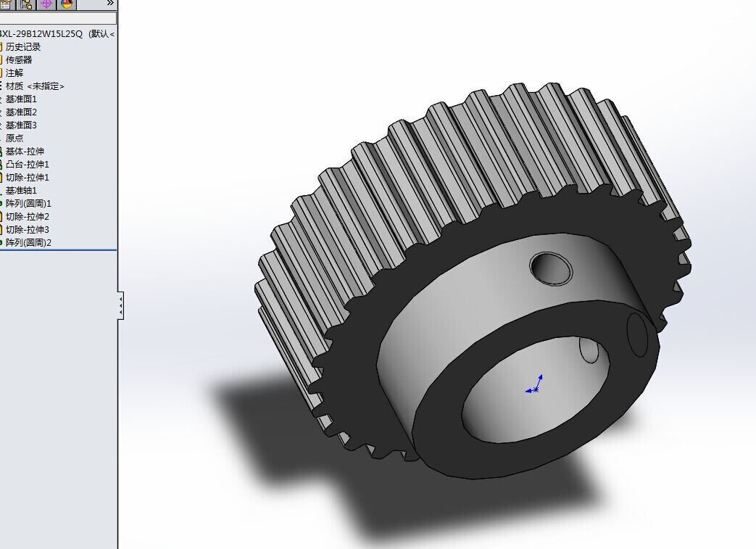Viewport: 756px width, 549px height.
Task: Select the 切除-拉伸1 feature
Action: point(27,177)
